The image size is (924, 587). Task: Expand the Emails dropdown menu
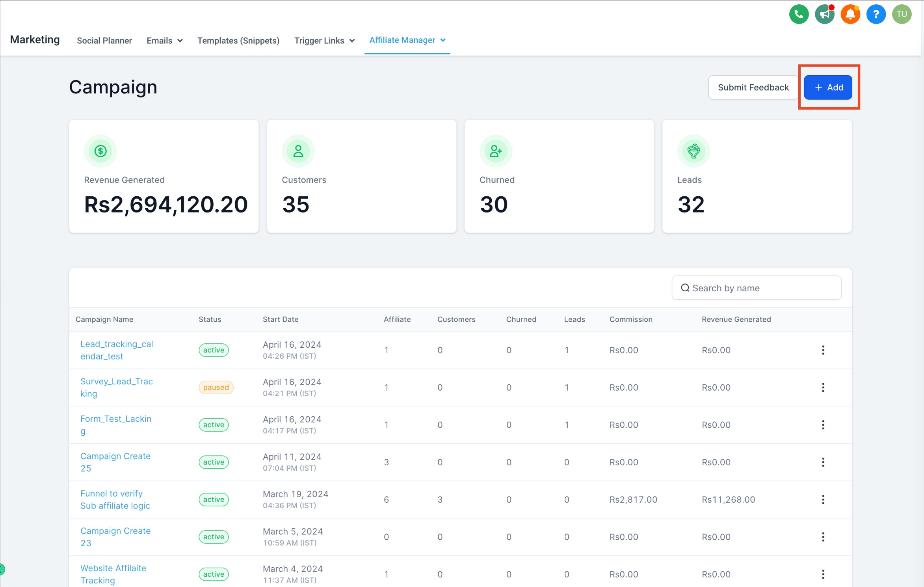pyautogui.click(x=165, y=41)
